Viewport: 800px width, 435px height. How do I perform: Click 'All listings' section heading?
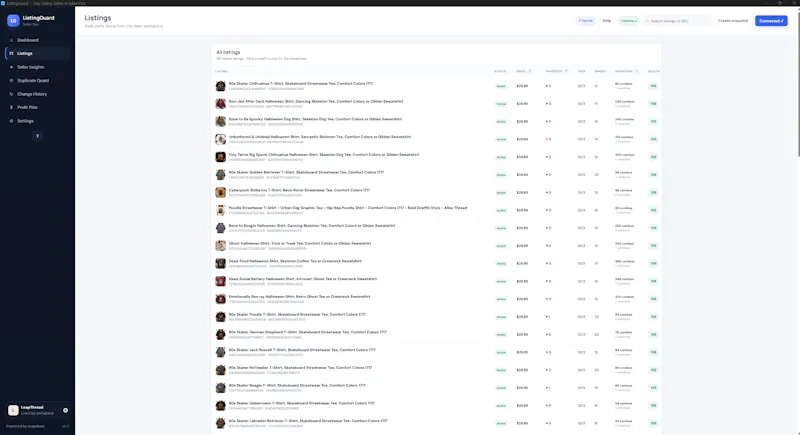[x=228, y=52]
